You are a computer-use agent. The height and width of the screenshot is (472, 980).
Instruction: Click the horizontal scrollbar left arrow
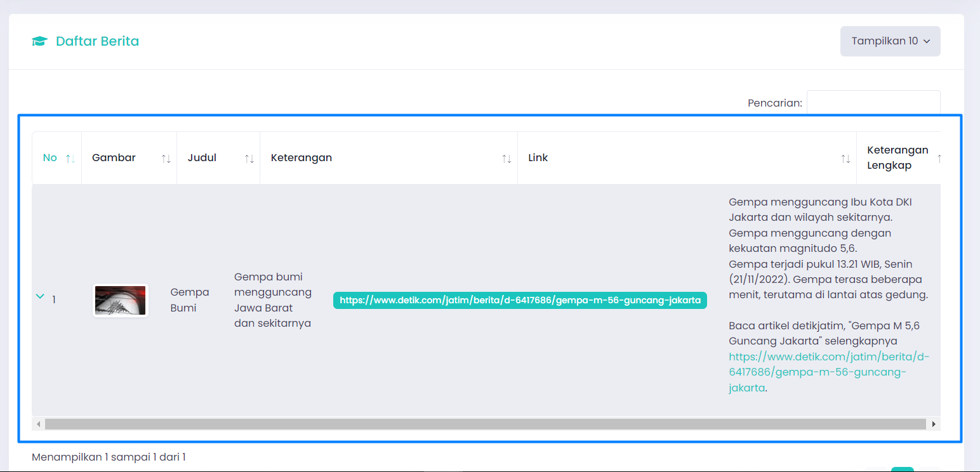(39, 424)
